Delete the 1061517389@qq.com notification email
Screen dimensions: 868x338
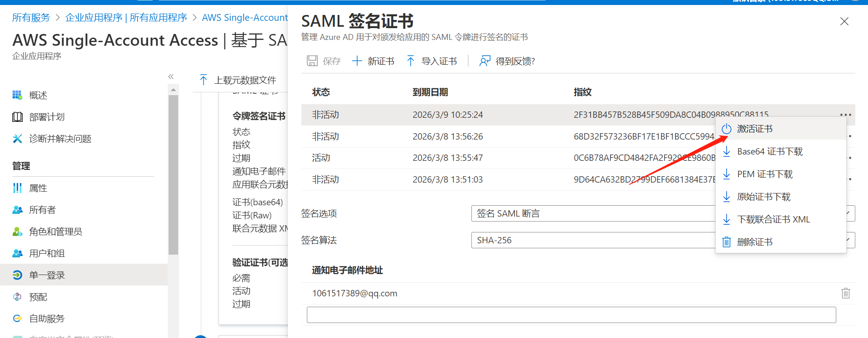click(x=846, y=293)
